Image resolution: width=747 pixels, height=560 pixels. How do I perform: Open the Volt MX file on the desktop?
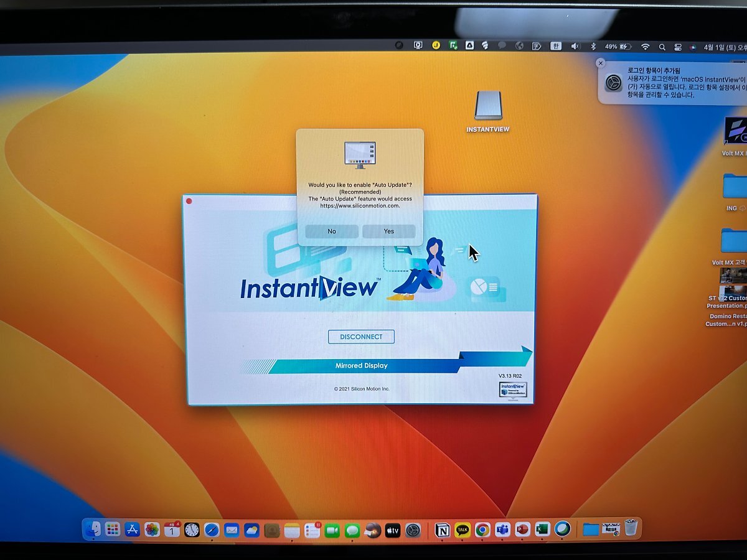[735, 137]
